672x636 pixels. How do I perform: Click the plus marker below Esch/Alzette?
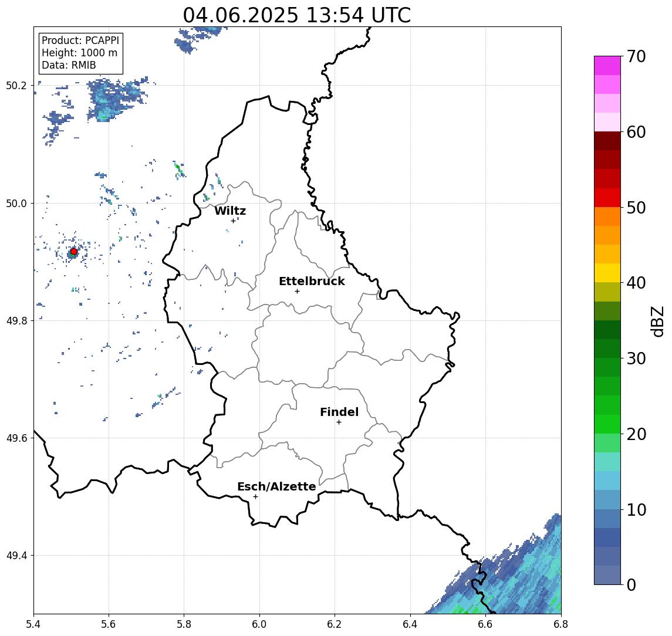[255, 497]
